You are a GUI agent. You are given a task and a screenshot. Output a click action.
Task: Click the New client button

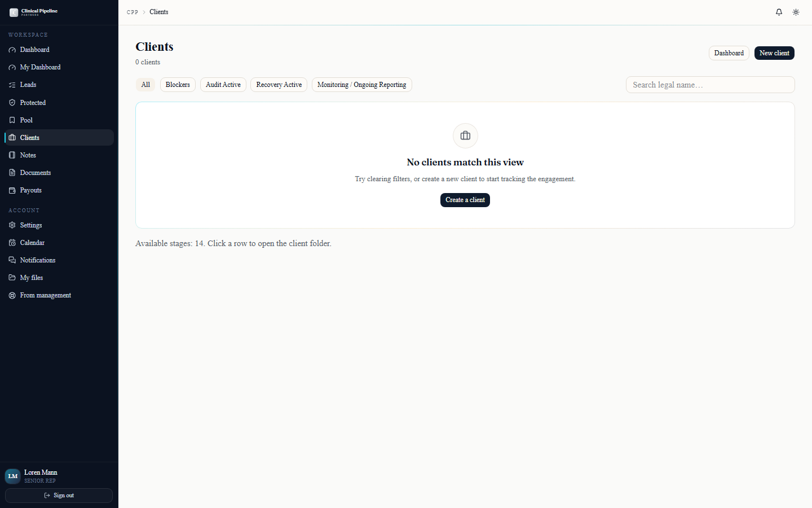pyautogui.click(x=774, y=53)
